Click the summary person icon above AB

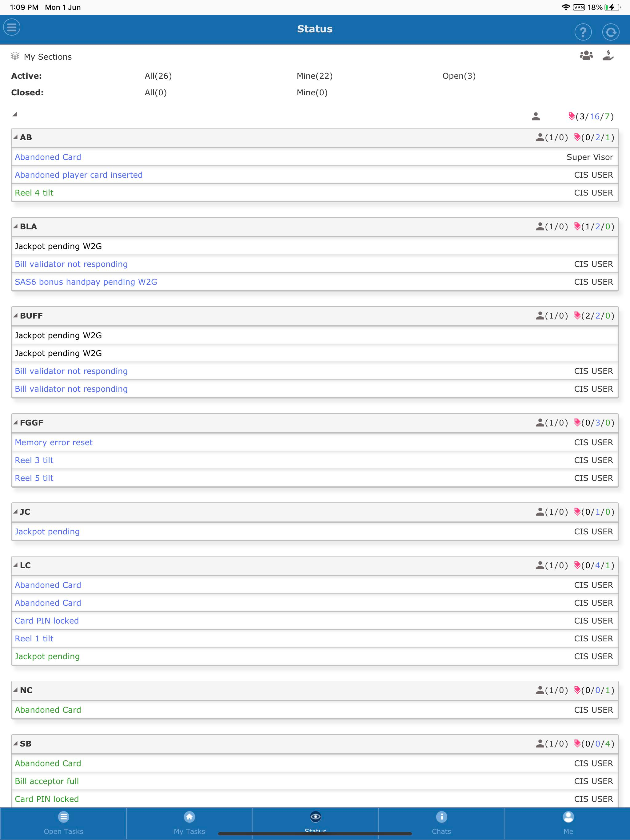[536, 116]
